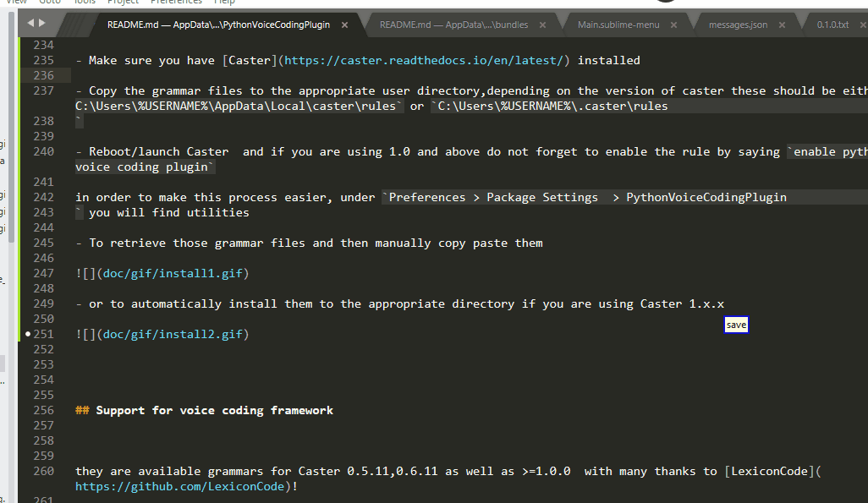Close the 0.1.0.txt tab

[x=862, y=25]
